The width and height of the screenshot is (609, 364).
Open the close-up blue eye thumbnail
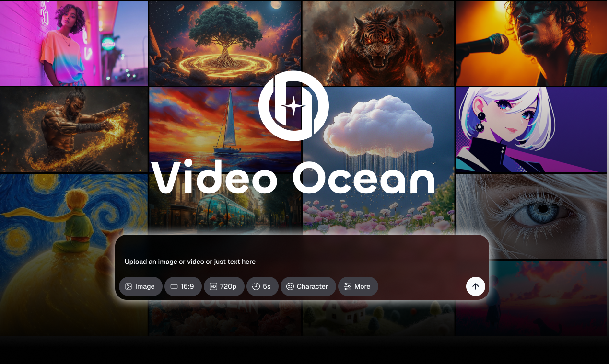pyautogui.click(x=531, y=216)
